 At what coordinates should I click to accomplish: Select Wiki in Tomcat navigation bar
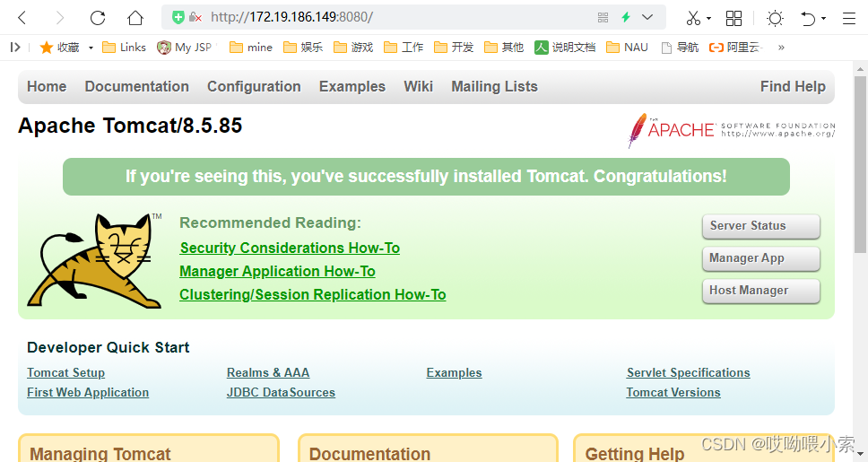[418, 86]
